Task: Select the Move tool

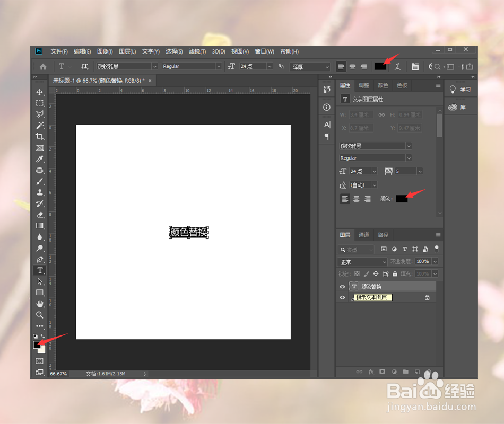Action: 40,92
